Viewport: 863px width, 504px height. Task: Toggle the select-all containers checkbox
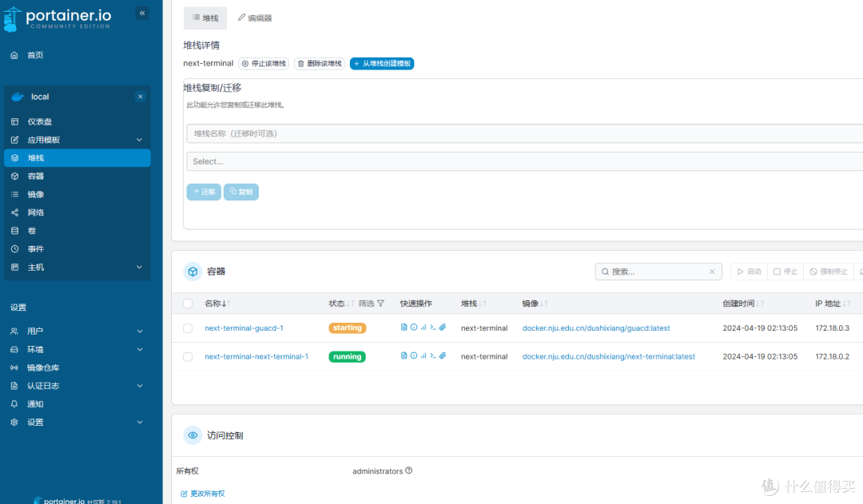point(188,304)
